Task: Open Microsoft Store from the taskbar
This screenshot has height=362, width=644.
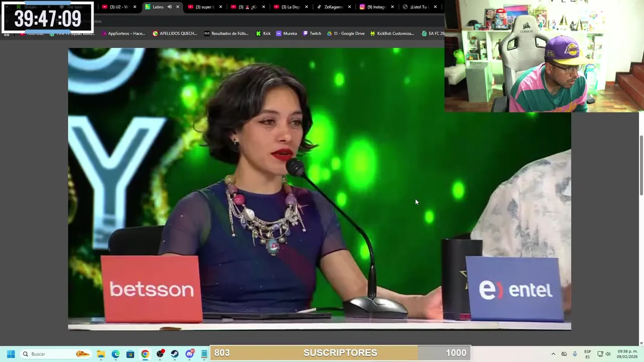Action: [130, 354]
